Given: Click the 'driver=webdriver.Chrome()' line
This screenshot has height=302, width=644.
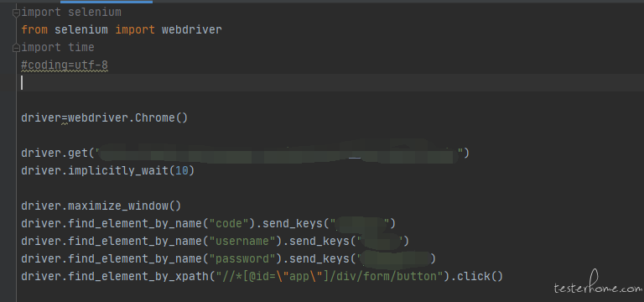Looking at the screenshot, I should (x=104, y=118).
